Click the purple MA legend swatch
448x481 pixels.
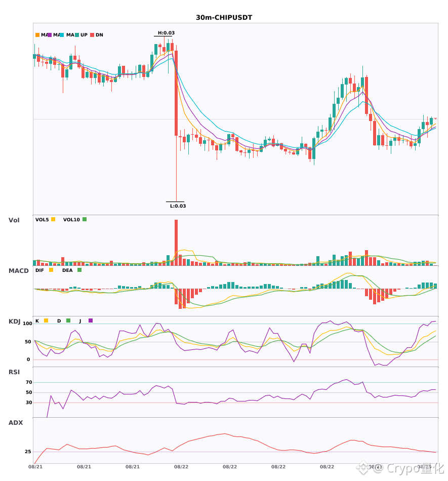click(x=50, y=35)
